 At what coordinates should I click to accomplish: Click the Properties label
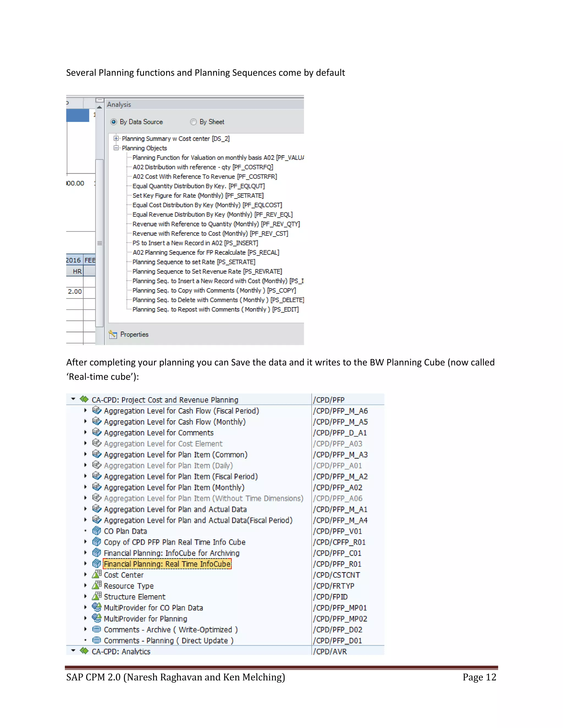click(x=134, y=334)
